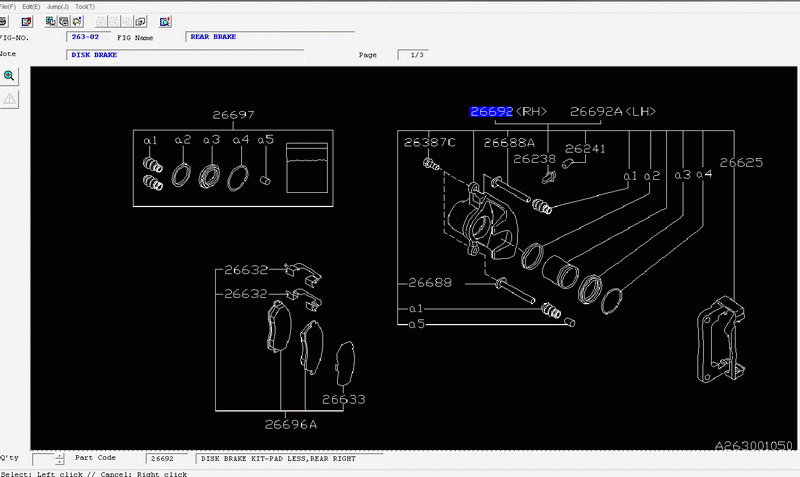
Task: Click part number 26697 seal kit label
Action: tap(232, 116)
